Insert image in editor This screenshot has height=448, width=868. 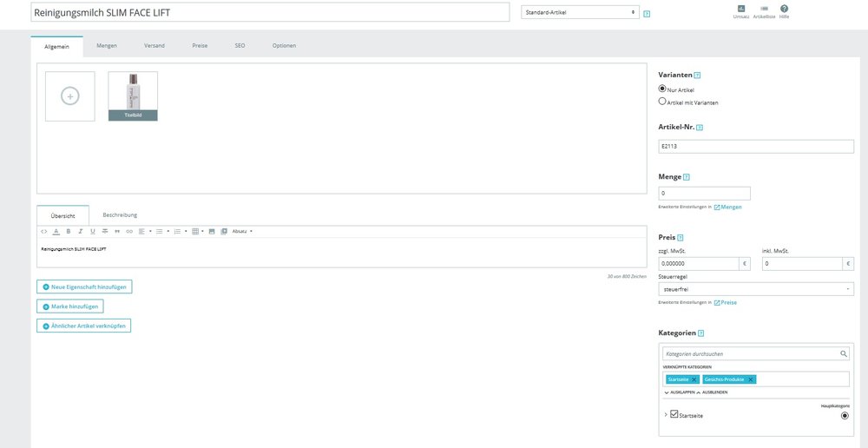(x=212, y=231)
